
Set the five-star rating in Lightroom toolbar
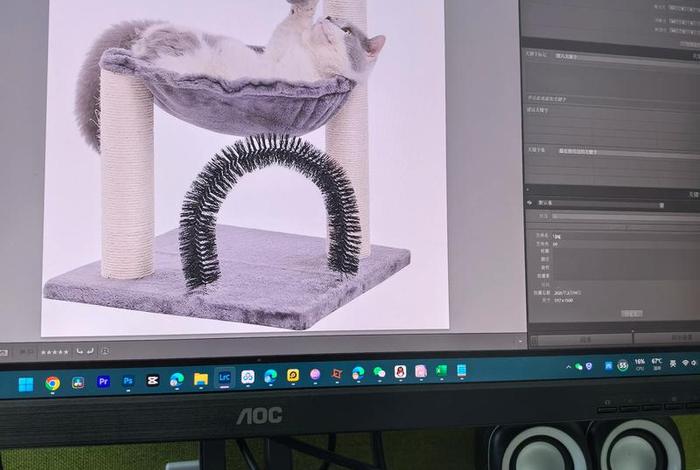pos(55,352)
